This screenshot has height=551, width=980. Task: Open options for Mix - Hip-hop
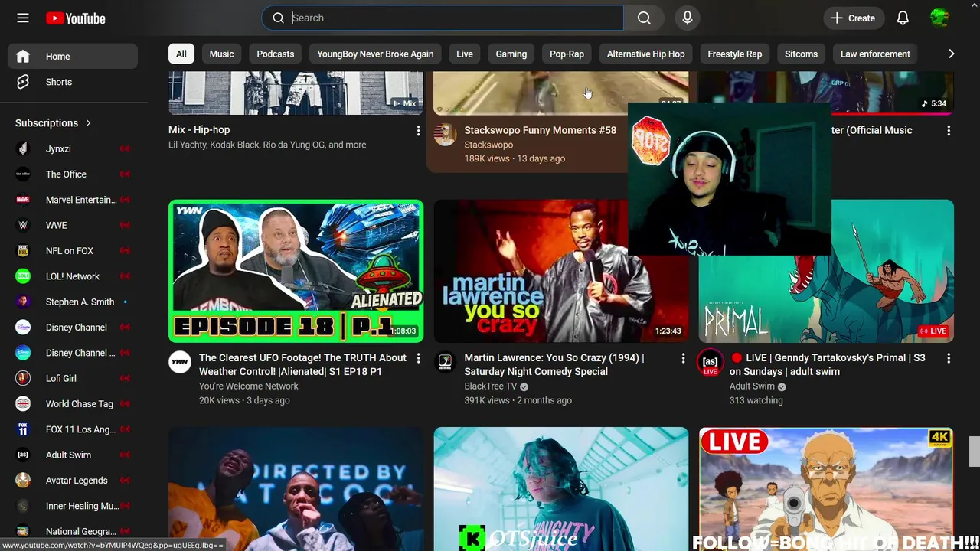418,131
